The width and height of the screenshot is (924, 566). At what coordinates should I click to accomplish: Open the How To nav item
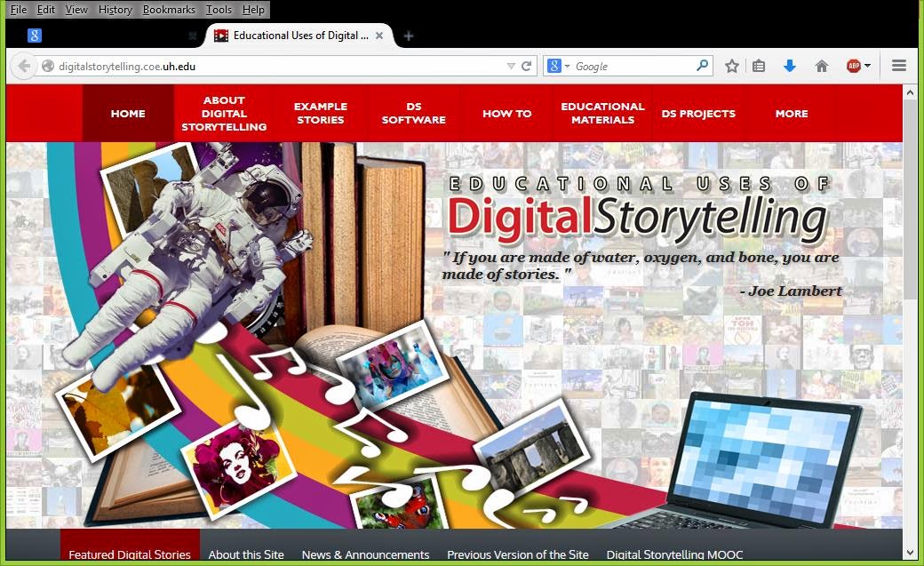tap(506, 113)
